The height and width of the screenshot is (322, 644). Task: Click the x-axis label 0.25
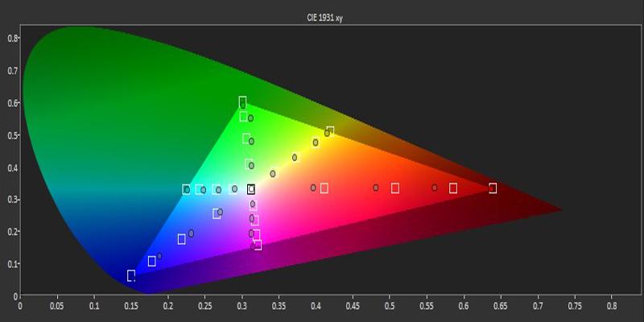pyautogui.click(x=205, y=306)
